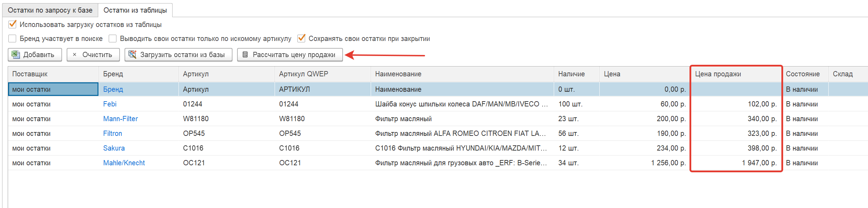Select the Остатки из таблицы tab

(x=135, y=10)
